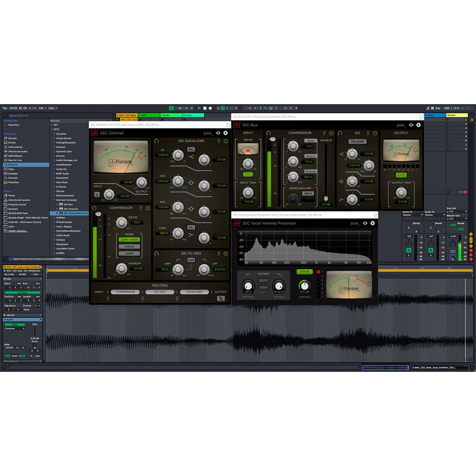Arm the transport Record button

tap(210, 108)
